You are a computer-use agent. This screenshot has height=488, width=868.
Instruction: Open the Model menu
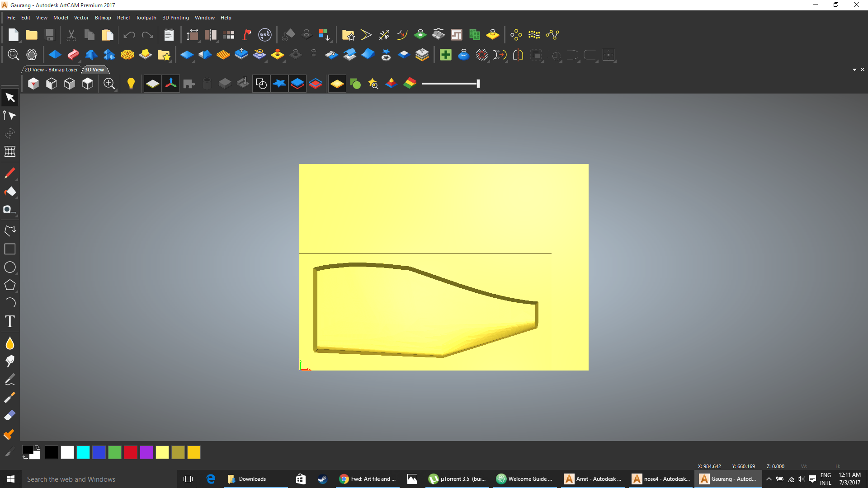[x=61, y=18]
